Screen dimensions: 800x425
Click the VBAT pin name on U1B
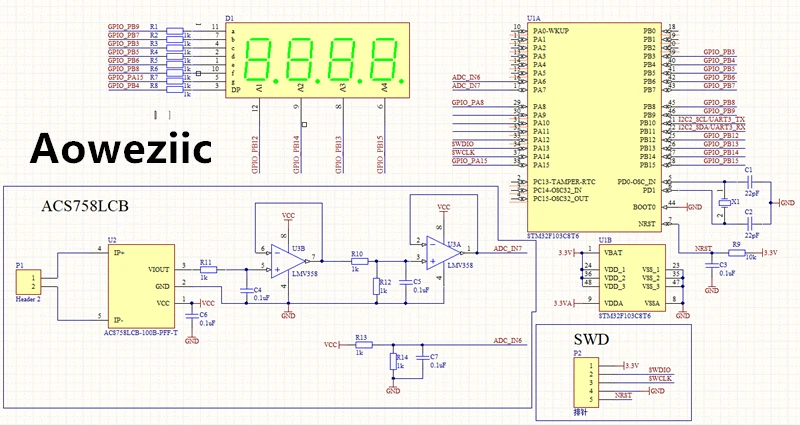(x=613, y=253)
